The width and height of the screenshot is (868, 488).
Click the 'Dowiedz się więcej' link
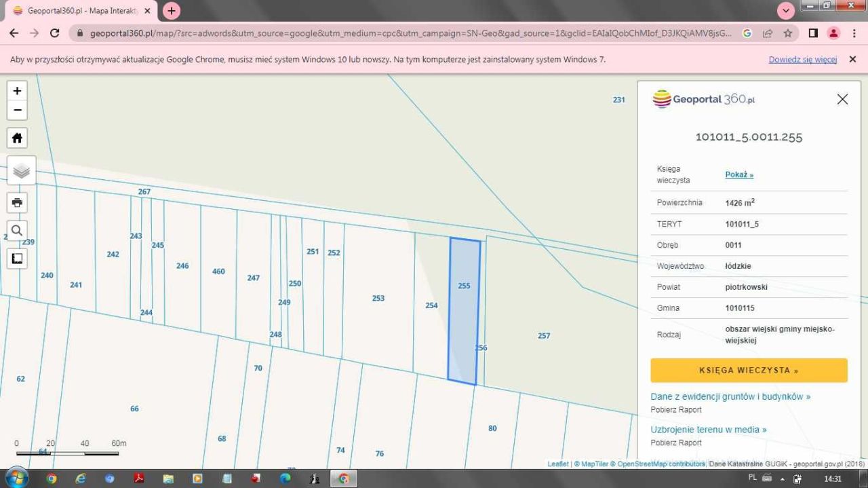pyautogui.click(x=802, y=60)
